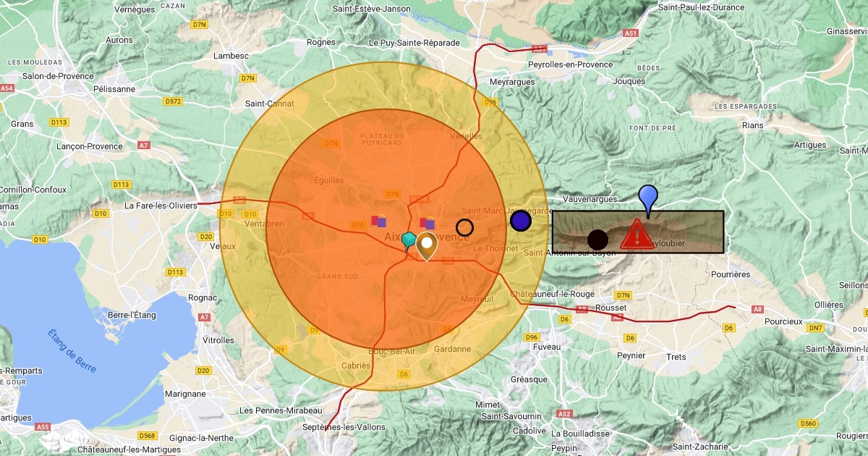868x456 pixels.
Task: Click the 'Meyrargues' town label
Action: point(512,82)
